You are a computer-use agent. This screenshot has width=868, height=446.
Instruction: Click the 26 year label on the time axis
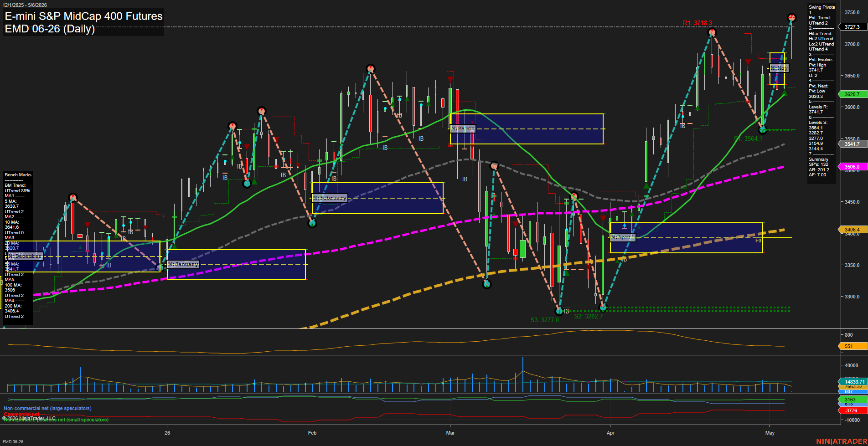pos(167,433)
